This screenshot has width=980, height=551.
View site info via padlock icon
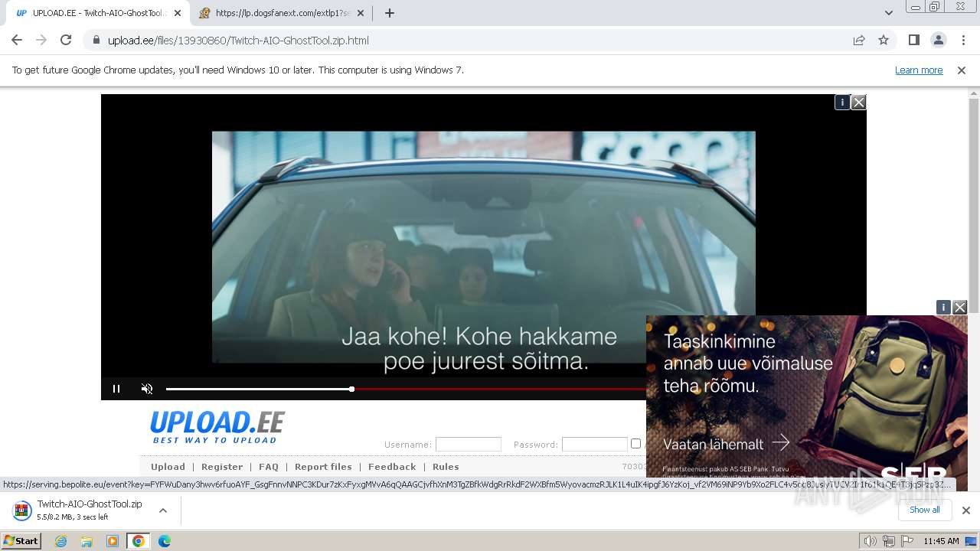point(96,40)
